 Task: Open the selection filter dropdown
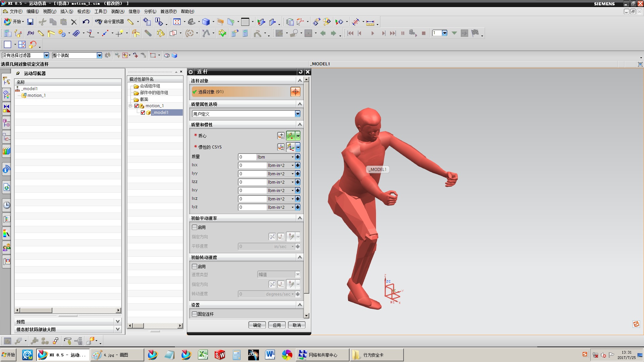point(46,55)
